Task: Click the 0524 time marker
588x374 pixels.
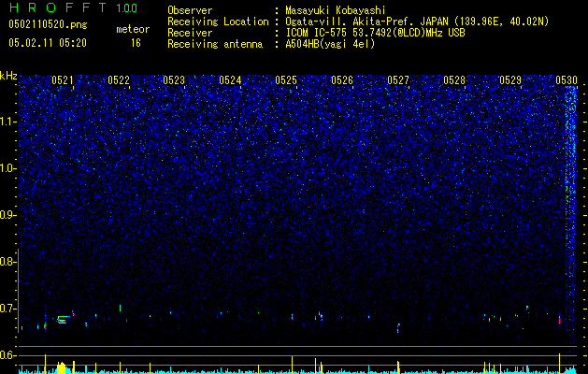Action: [x=230, y=80]
